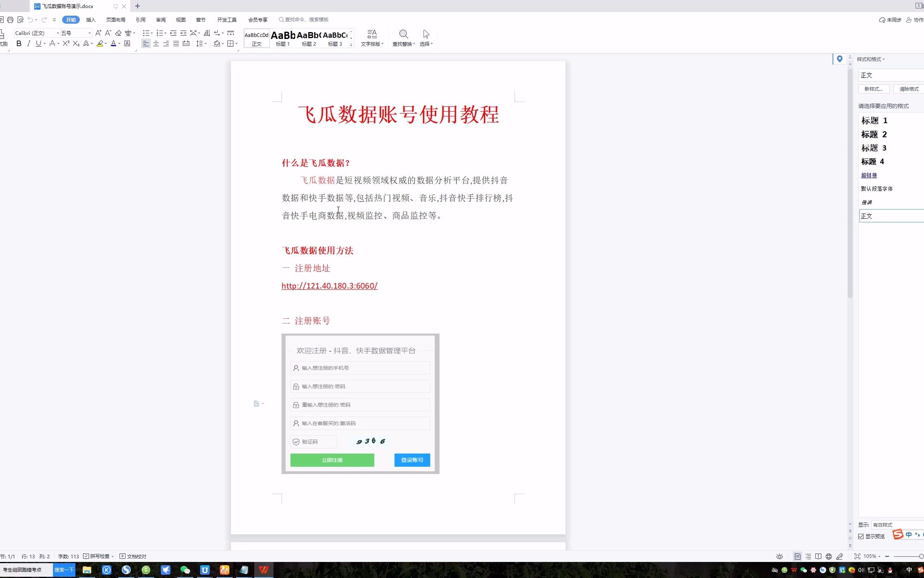Click the font color A button
The width and height of the screenshot is (924, 578).
pos(113,43)
